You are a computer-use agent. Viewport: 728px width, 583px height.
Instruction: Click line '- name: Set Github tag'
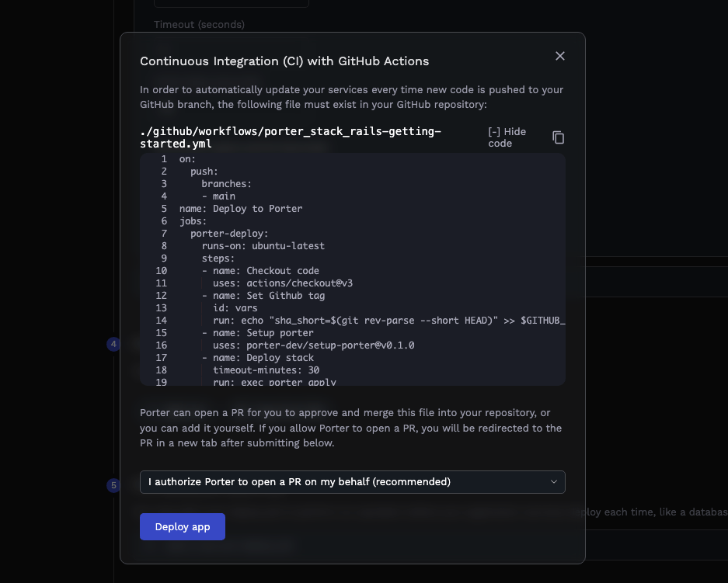pos(263,296)
